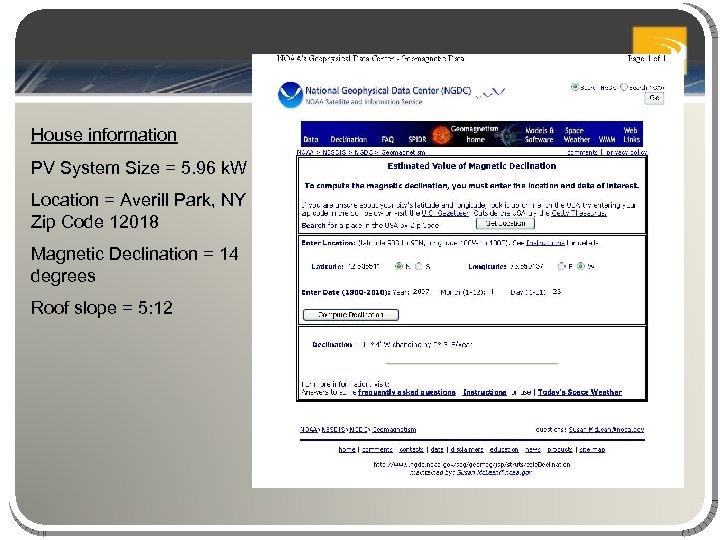Click into the Latitude value field
720x540 pixels.
[363, 266]
